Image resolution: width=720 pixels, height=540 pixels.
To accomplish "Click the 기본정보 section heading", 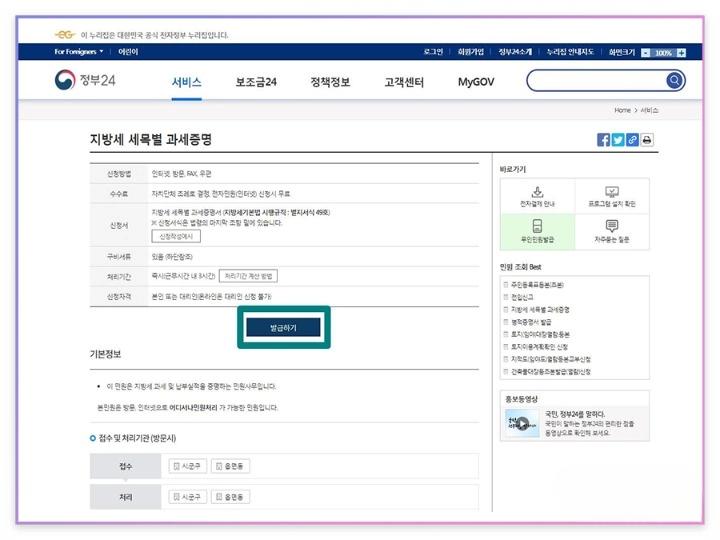I will click(x=105, y=354).
